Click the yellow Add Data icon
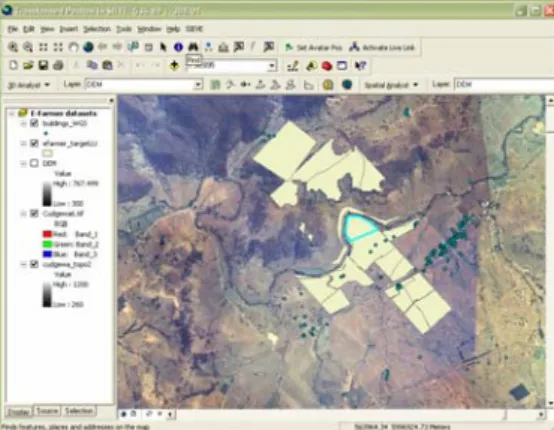The image size is (554, 430). pyautogui.click(x=174, y=66)
